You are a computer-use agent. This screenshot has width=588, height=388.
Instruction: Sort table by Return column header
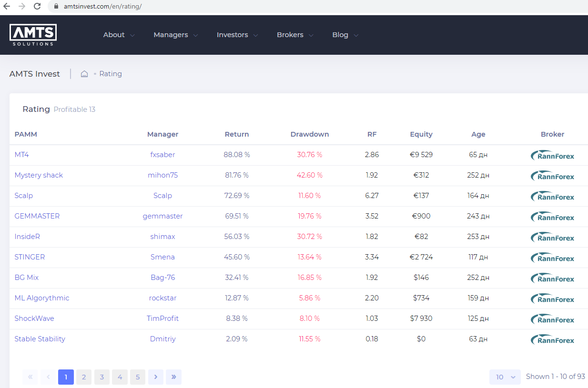pos(237,134)
